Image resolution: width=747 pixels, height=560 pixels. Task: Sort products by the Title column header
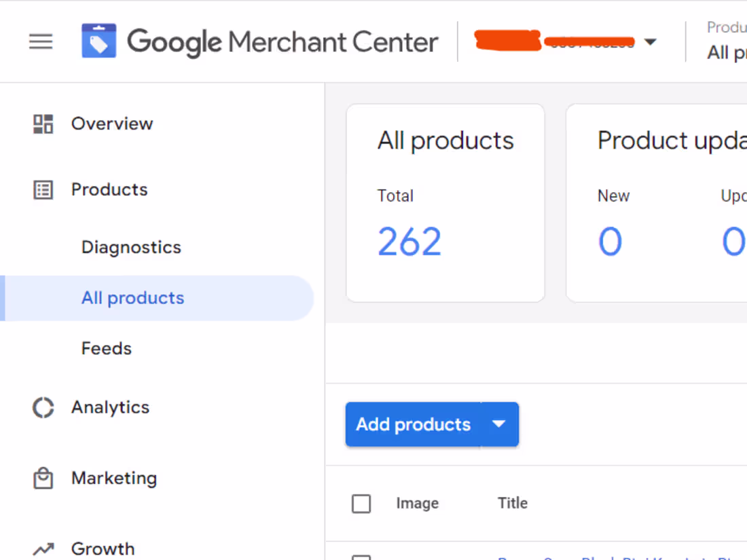click(512, 504)
